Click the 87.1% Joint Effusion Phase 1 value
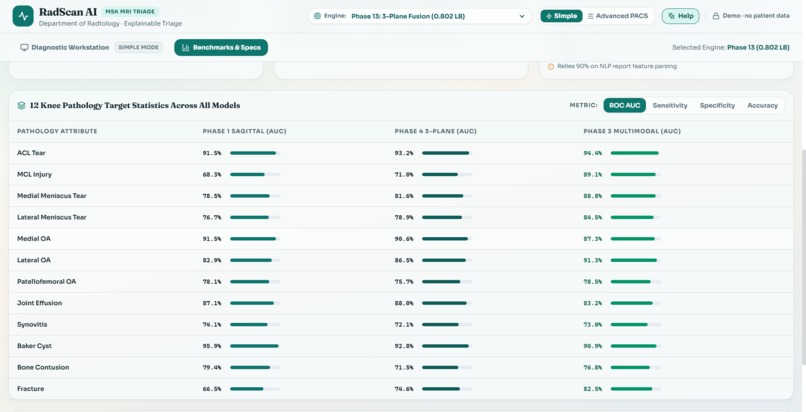The width and height of the screenshot is (806, 412). coord(212,303)
